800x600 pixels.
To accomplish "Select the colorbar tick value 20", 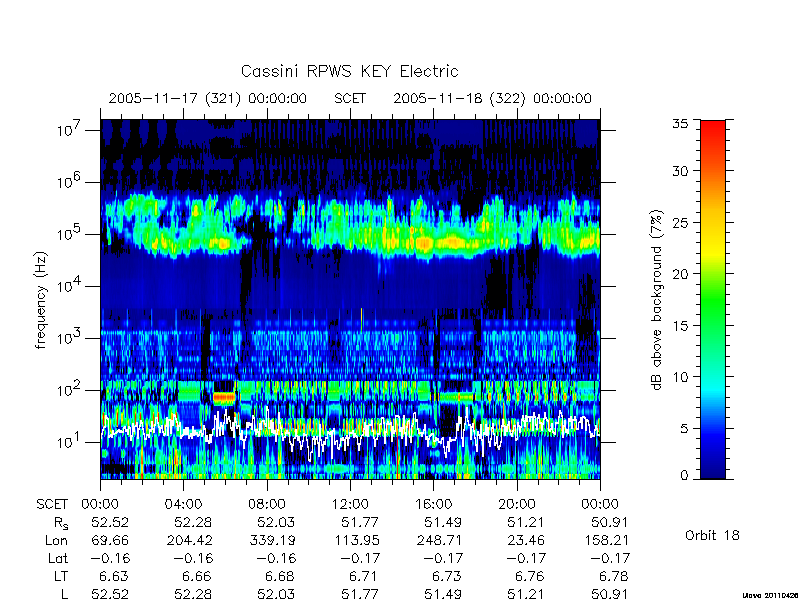I will (680, 273).
